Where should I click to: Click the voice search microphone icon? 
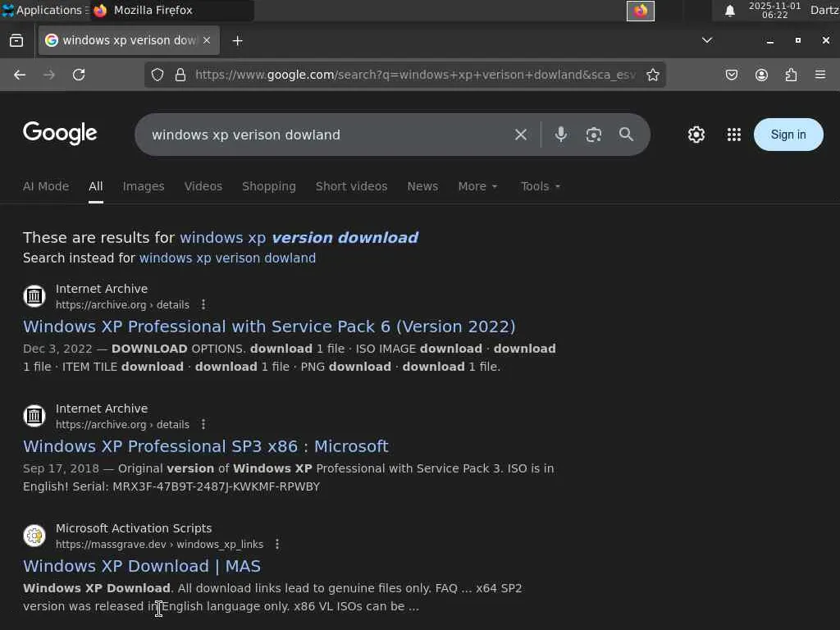pyautogui.click(x=561, y=135)
